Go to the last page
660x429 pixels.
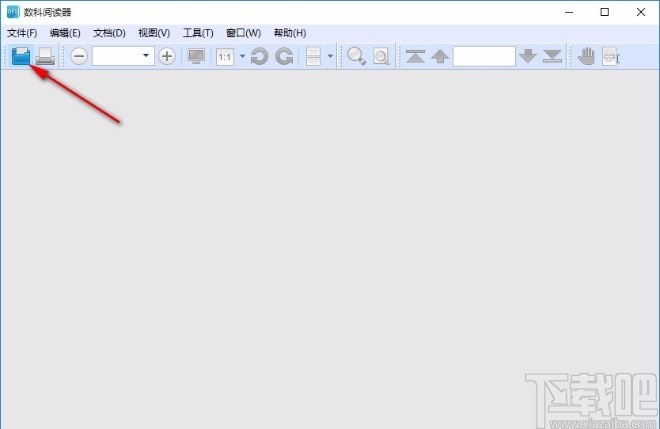(x=552, y=56)
